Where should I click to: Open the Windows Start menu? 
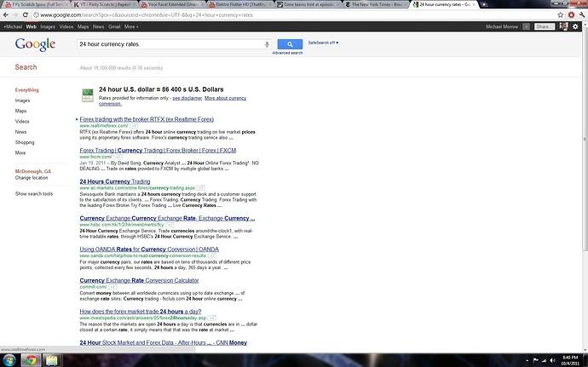tap(8, 360)
